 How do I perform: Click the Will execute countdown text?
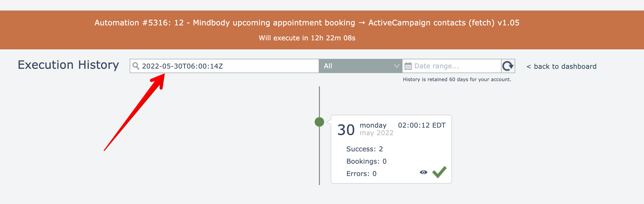tap(307, 38)
